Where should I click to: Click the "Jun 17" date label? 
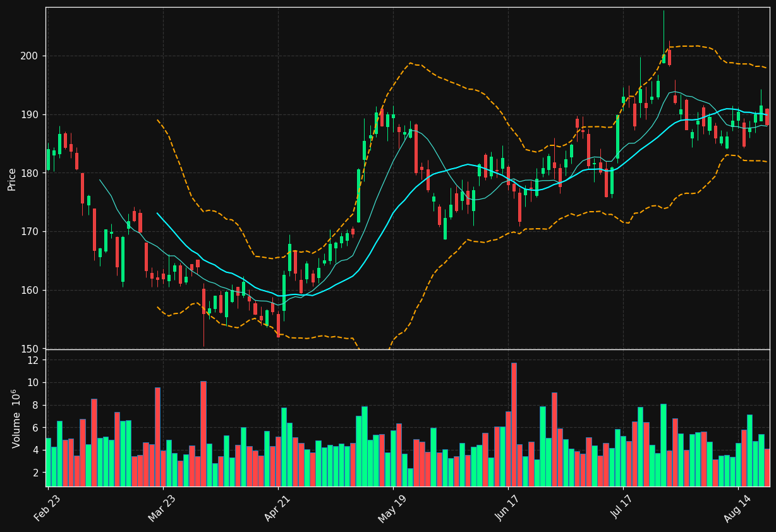click(x=507, y=508)
